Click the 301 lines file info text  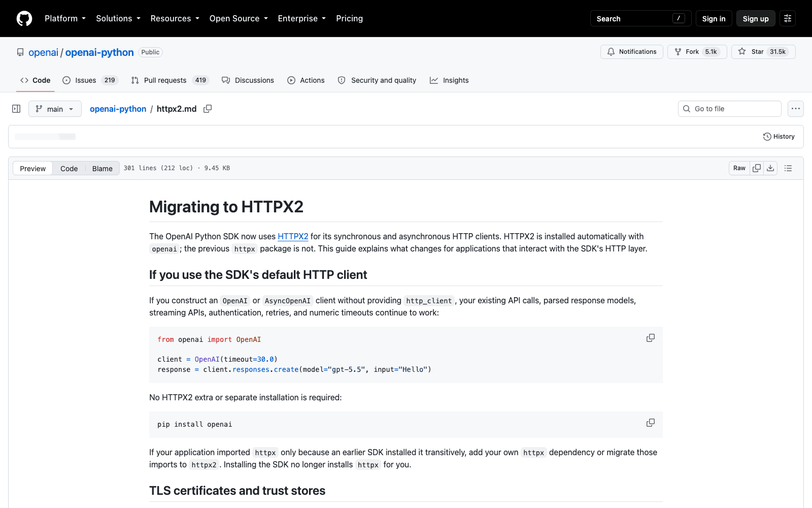pyautogui.click(x=177, y=168)
